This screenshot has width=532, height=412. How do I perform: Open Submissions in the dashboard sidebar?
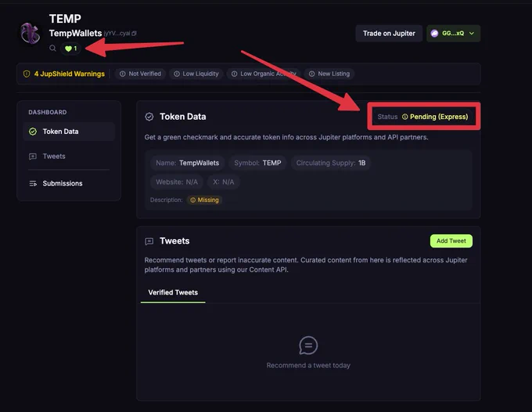pyautogui.click(x=69, y=183)
